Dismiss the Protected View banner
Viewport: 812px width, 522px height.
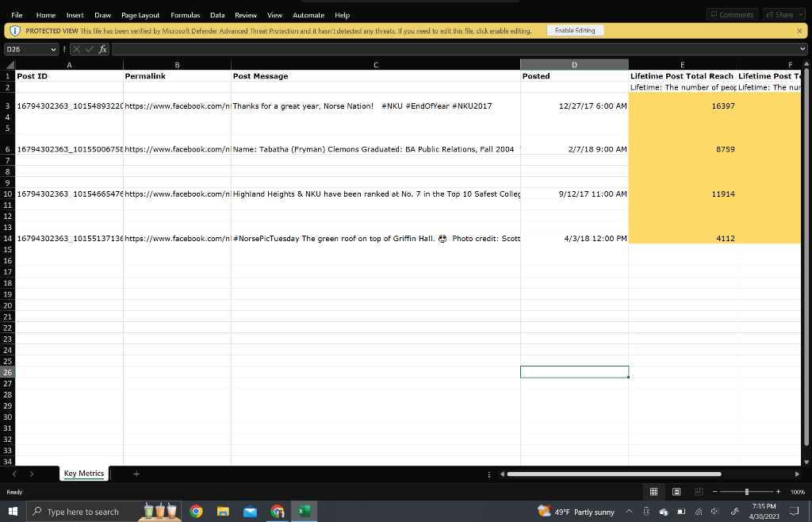point(799,31)
